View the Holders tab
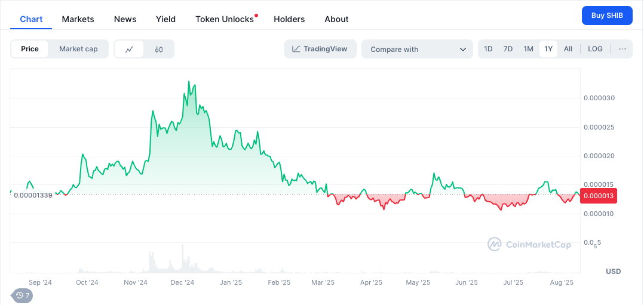644x305 pixels. [x=289, y=19]
